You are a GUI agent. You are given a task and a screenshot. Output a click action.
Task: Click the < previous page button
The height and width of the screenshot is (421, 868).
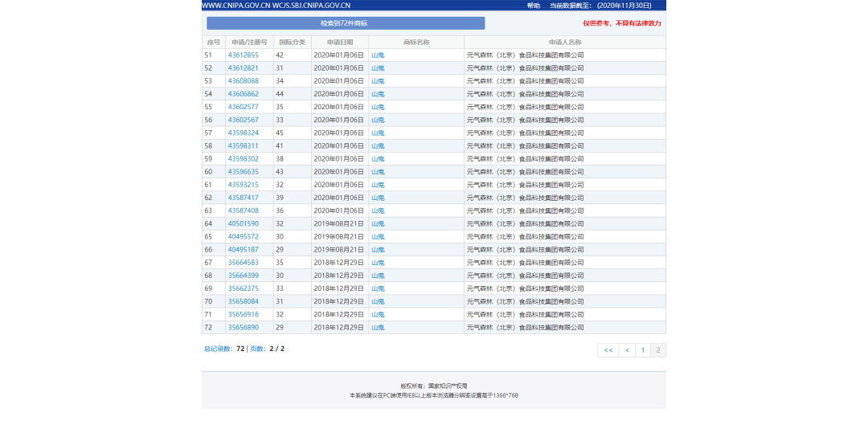point(627,350)
